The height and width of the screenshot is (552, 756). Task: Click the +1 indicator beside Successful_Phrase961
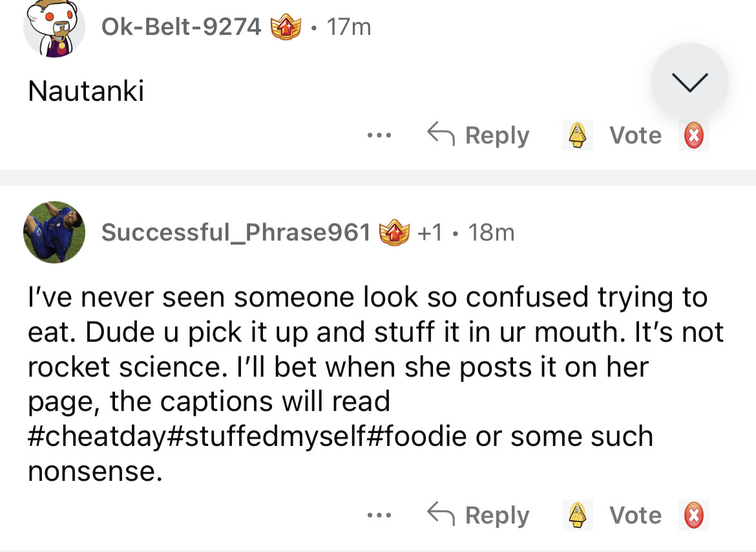click(x=431, y=232)
